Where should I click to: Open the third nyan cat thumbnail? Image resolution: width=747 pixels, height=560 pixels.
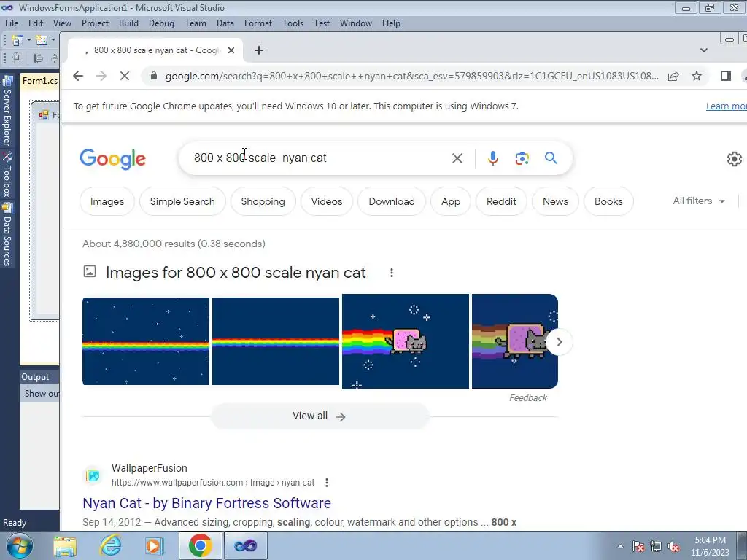point(406,341)
